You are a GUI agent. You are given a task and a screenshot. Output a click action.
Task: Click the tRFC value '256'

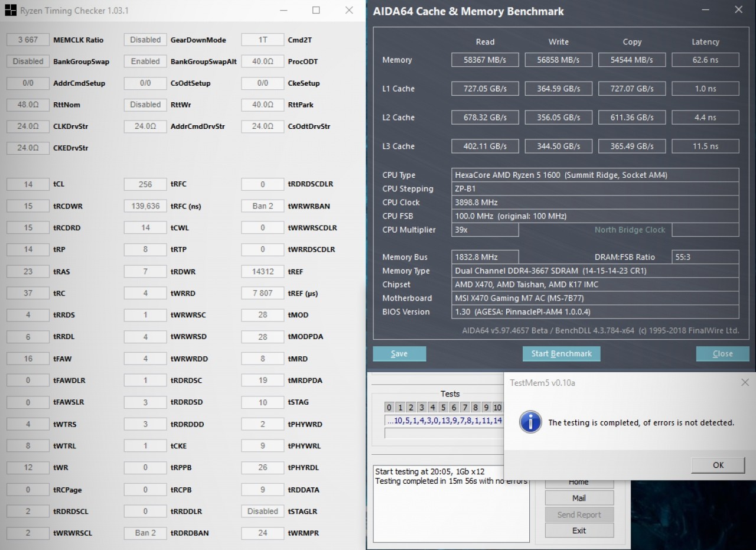tap(145, 184)
